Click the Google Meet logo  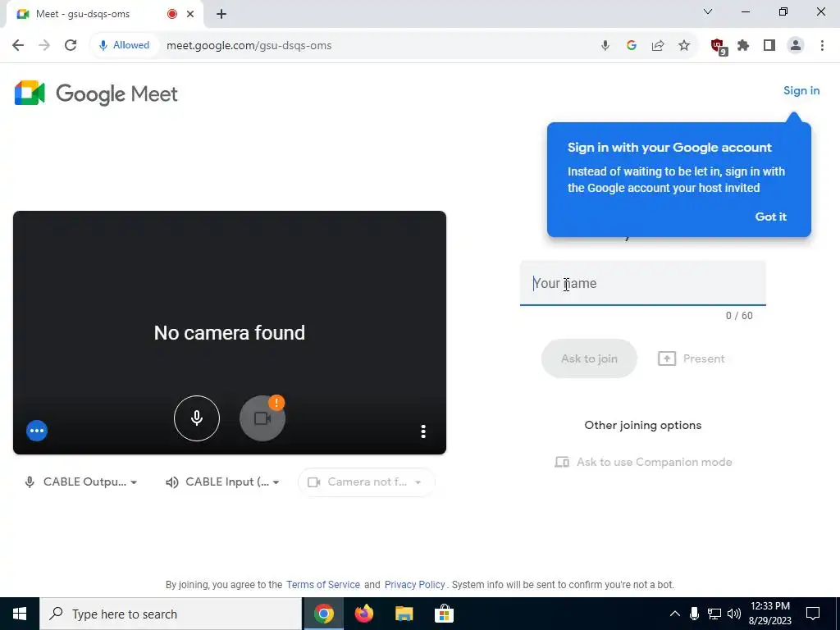[x=96, y=94]
